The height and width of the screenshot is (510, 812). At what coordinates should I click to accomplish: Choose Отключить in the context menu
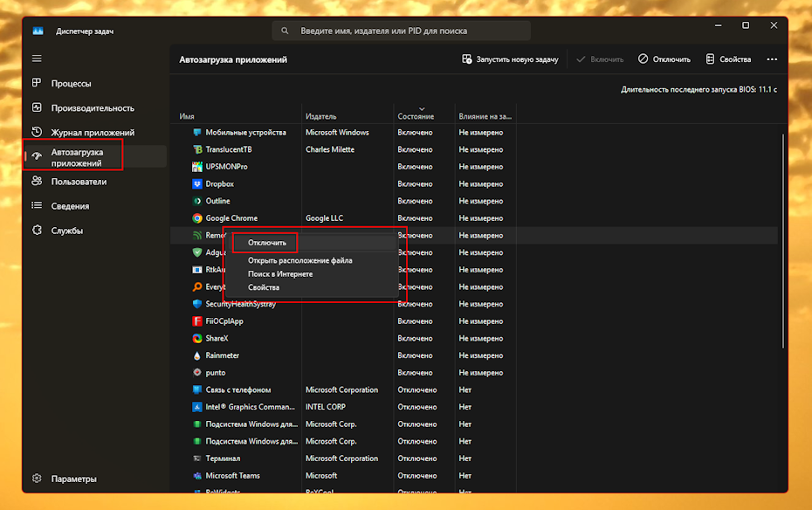pos(266,243)
